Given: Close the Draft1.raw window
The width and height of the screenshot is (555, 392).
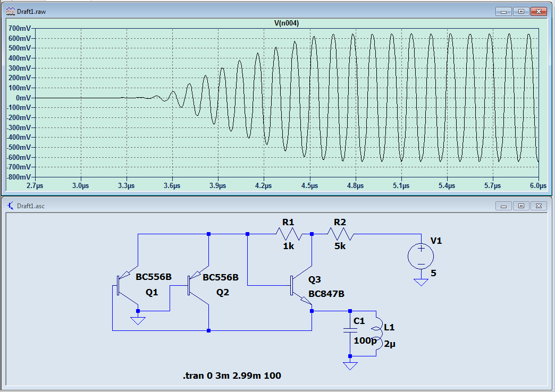Looking at the screenshot, I should tap(539, 12).
